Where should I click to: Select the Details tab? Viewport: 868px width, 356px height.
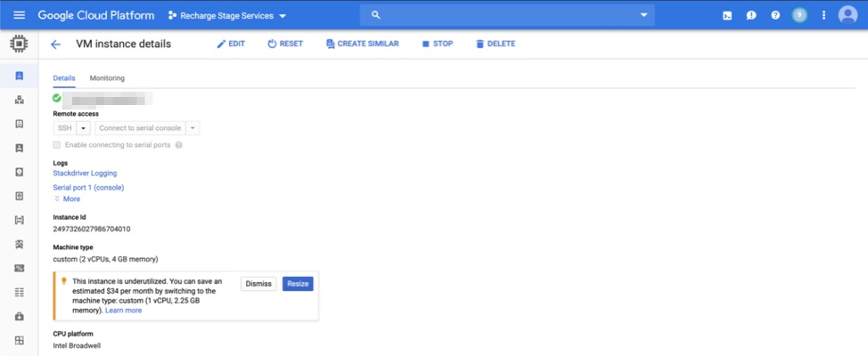coord(64,78)
